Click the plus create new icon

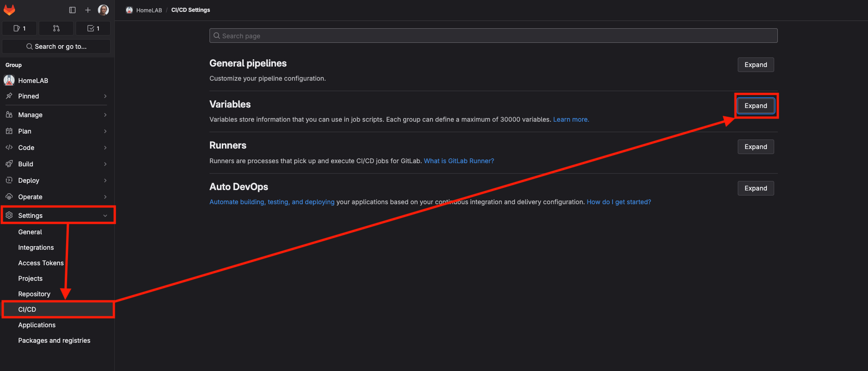point(88,10)
